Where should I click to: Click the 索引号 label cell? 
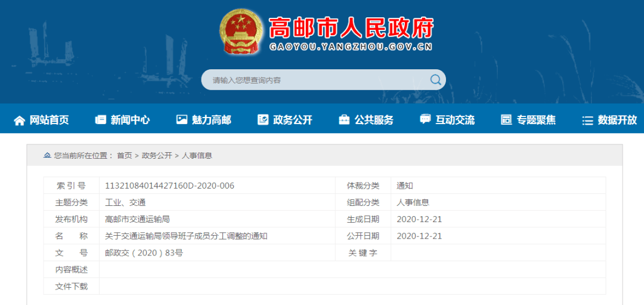[72, 186]
